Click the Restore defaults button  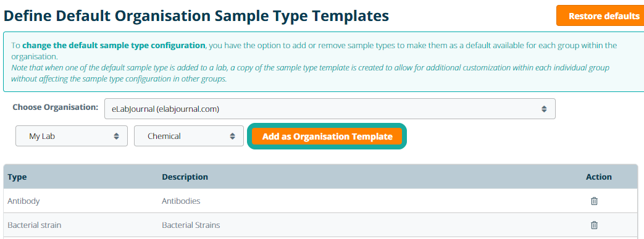[600, 16]
